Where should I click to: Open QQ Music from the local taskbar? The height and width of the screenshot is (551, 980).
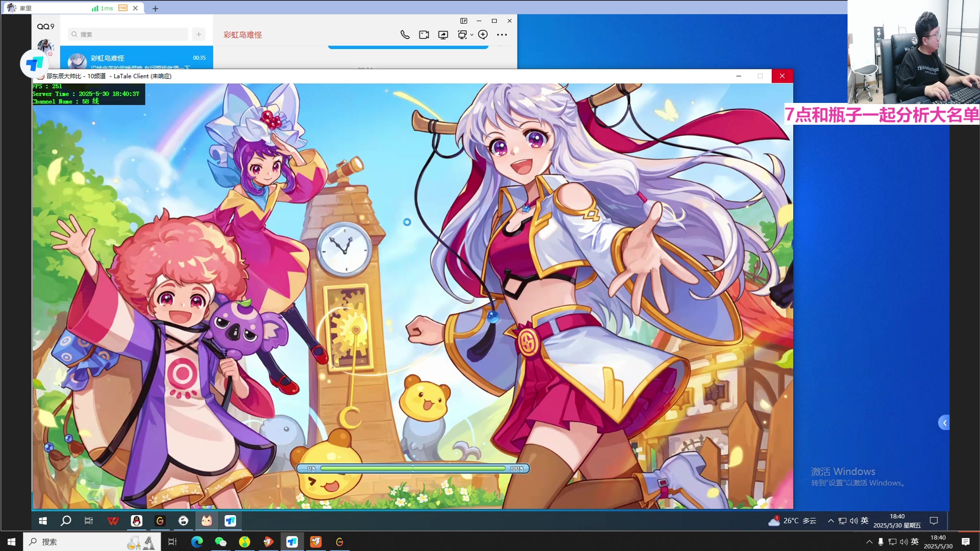tap(244, 542)
